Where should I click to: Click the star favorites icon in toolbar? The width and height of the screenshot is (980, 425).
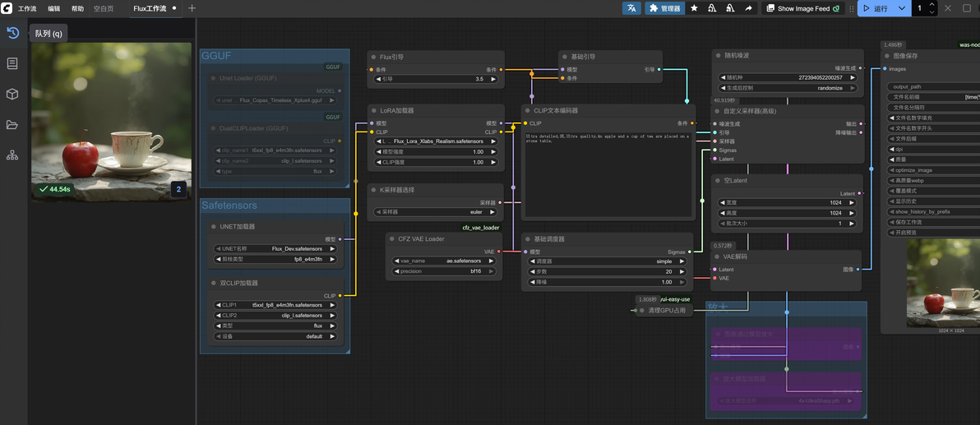click(694, 8)
